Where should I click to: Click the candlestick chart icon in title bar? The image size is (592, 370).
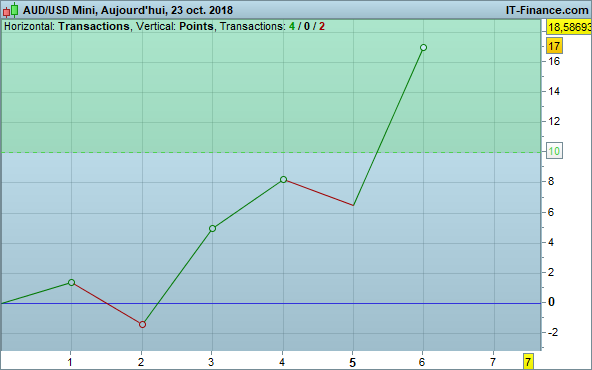(x=11, y=10)
